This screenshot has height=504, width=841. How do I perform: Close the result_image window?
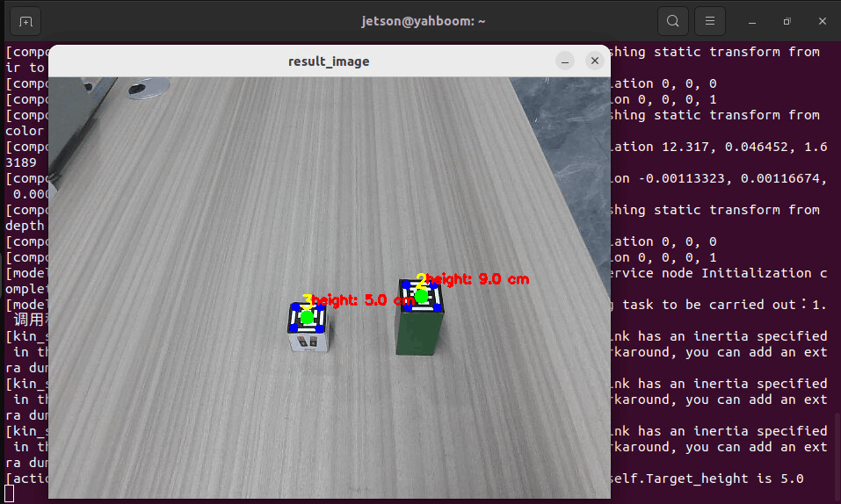point(594,61)
